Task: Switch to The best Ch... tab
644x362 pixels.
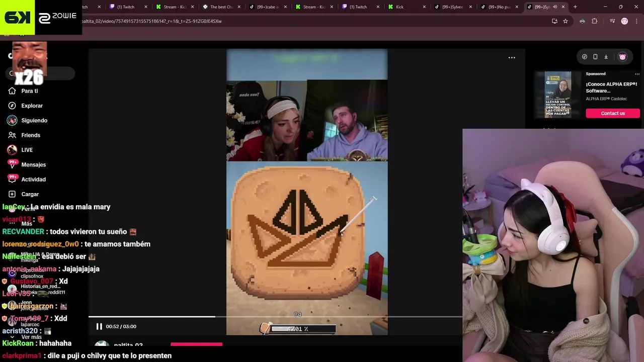Action: point(221,7)
